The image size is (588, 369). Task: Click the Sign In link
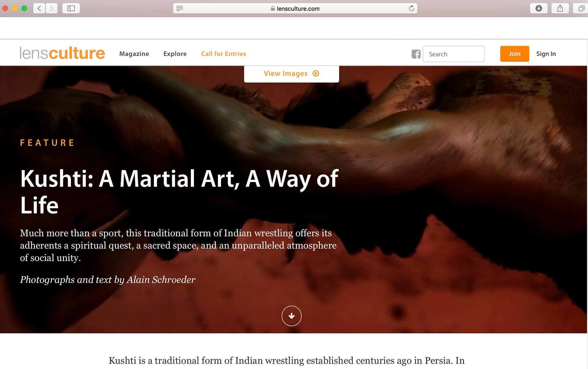coord(546,54)
